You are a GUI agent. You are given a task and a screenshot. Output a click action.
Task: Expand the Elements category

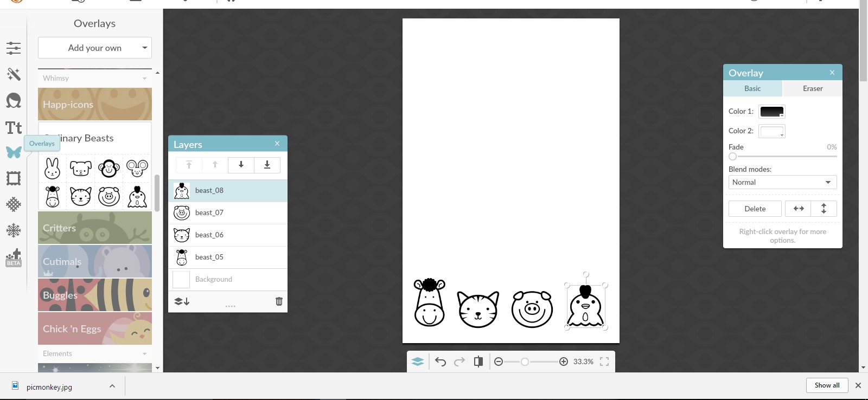pyautogui.click(x=95, y=353)
